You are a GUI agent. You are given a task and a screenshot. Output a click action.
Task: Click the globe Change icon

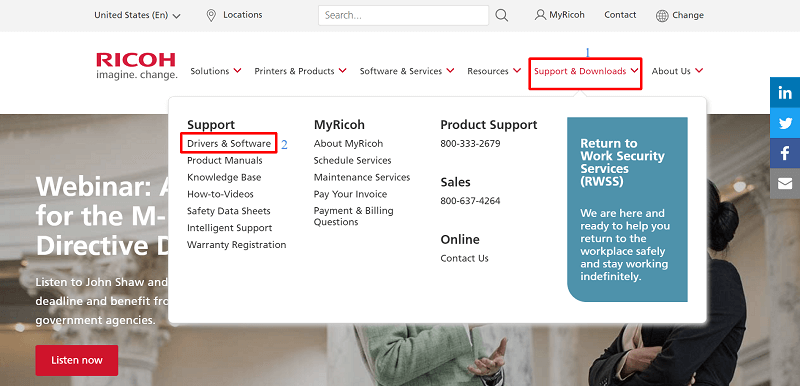(662, 16)
